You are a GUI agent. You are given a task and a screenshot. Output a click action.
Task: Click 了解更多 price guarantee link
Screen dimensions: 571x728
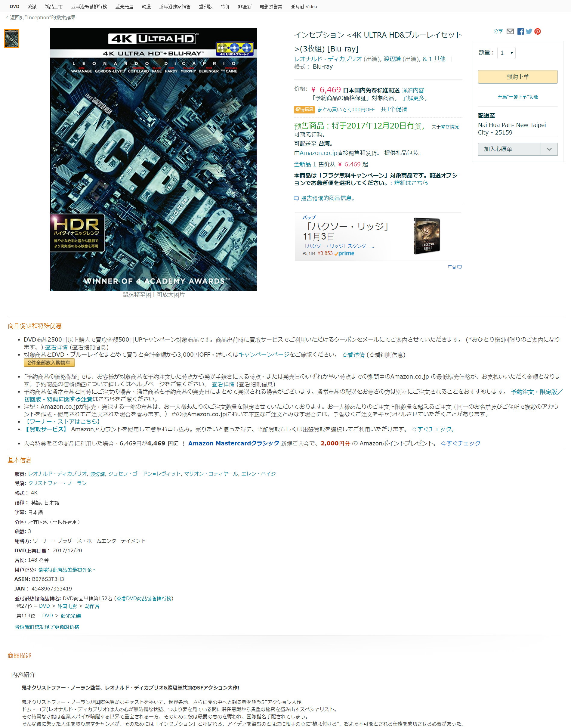click(413, 98)
